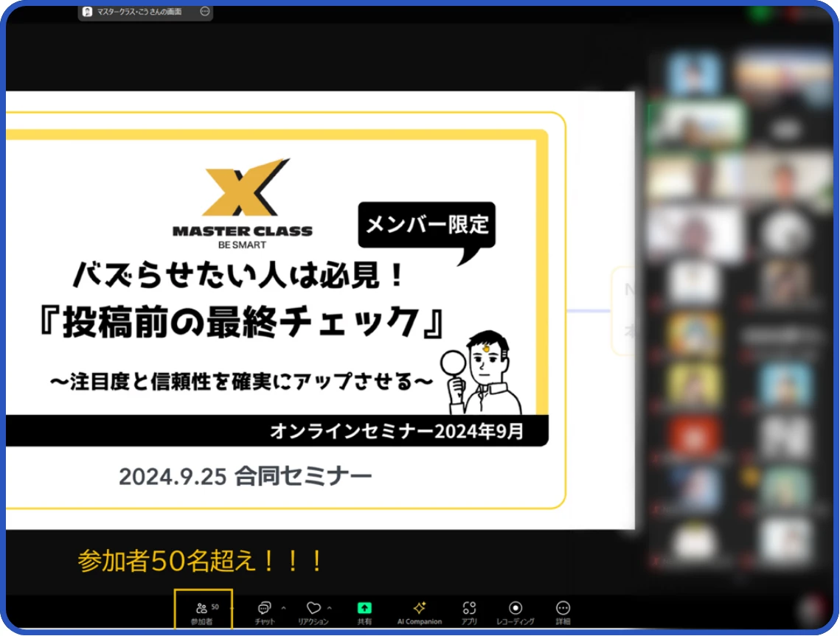Open the 参加者 participants panel
The height and width of the screenshot is (636, 840).
coord(203,613)
